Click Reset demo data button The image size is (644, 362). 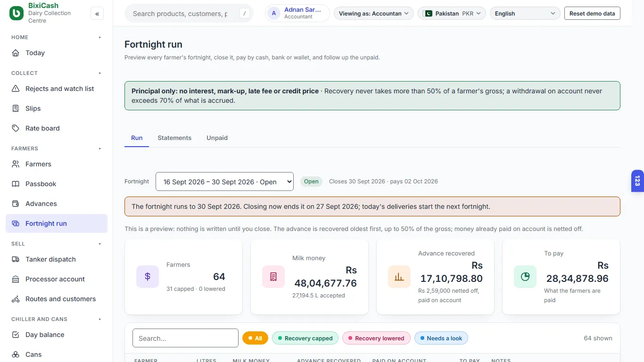(592, 13)
